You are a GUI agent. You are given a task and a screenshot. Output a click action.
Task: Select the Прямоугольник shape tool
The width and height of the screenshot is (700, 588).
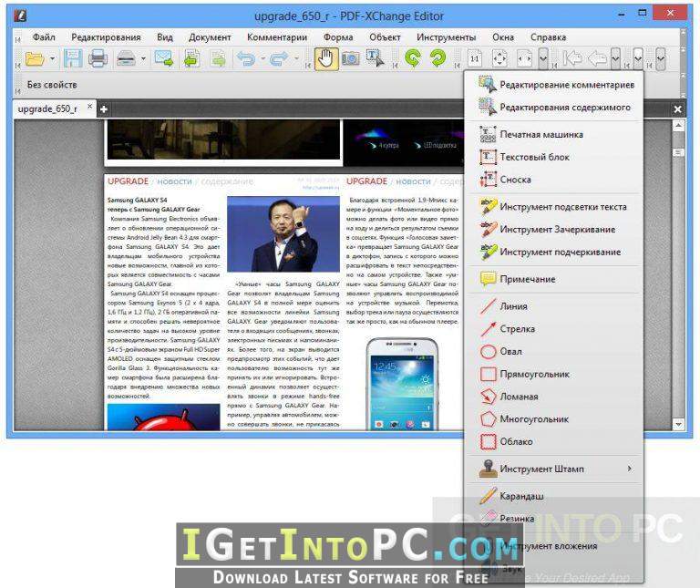point(554,374)
